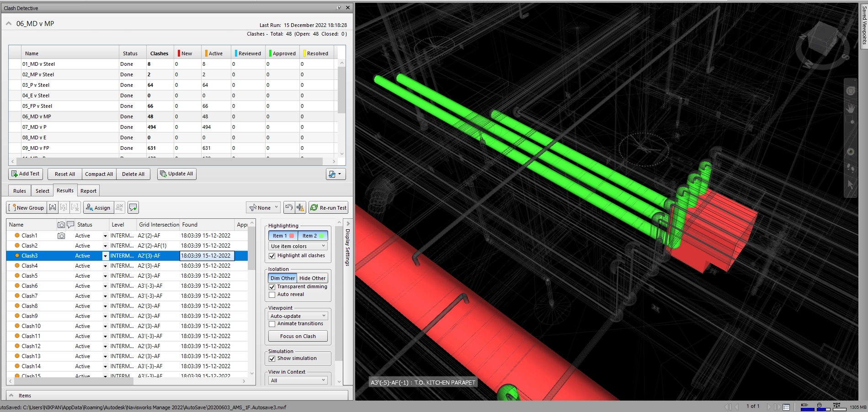Select the Assign clash icon
868x412 pixels.
tap(98, 207)
